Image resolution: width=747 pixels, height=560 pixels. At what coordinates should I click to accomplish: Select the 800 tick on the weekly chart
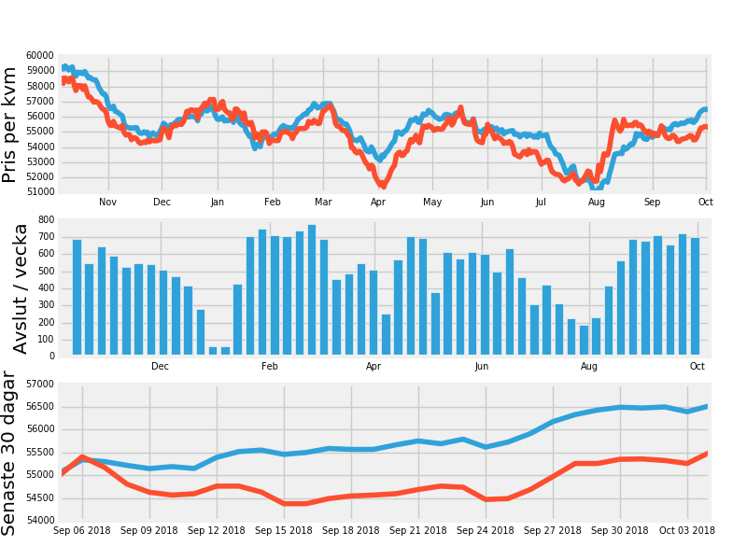[46, 220]
